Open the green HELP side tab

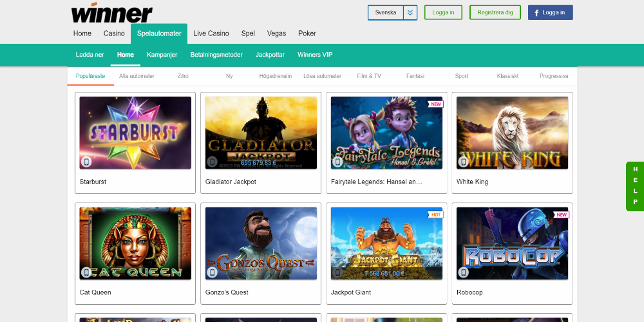635,186
